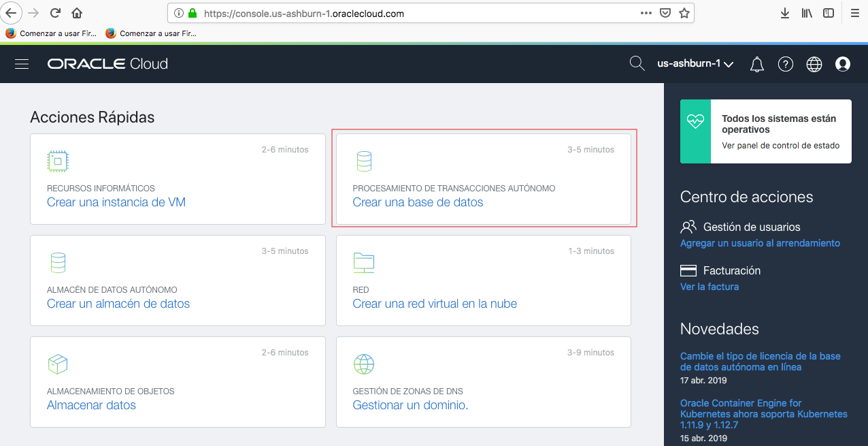Click the search magnifier icon
The width and height of the screenshot is (868, 446).
coord(637,63)
